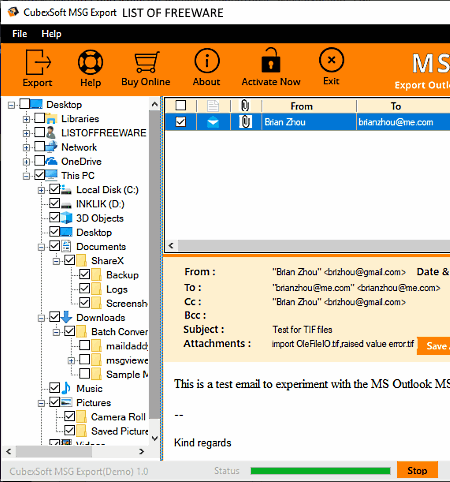Check the maildadd folder checkbox

[x=85, y=345]
